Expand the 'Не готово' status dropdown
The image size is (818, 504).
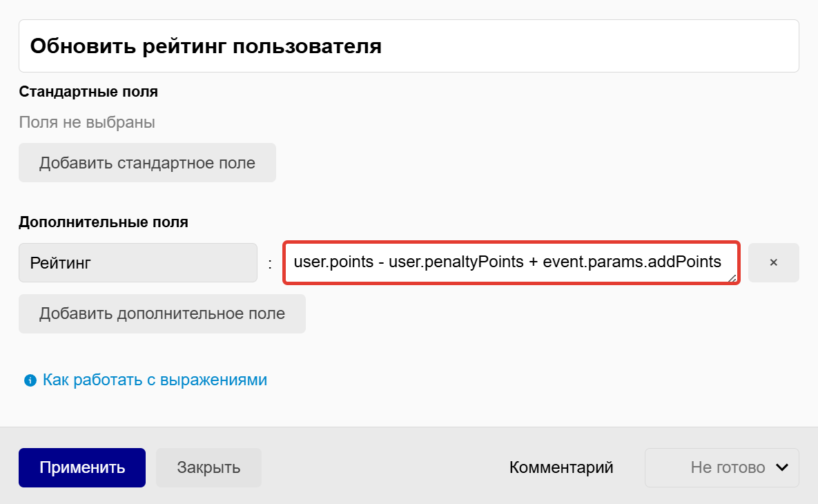tap(721, 467)
